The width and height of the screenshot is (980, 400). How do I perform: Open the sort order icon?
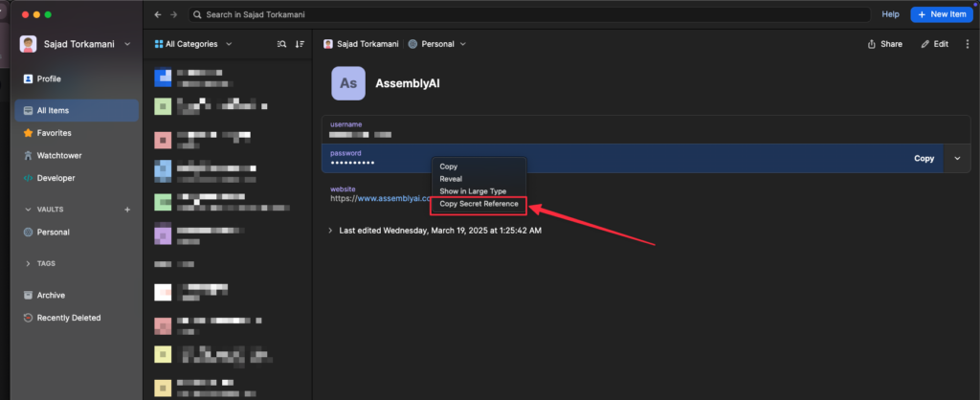point(300,44)
